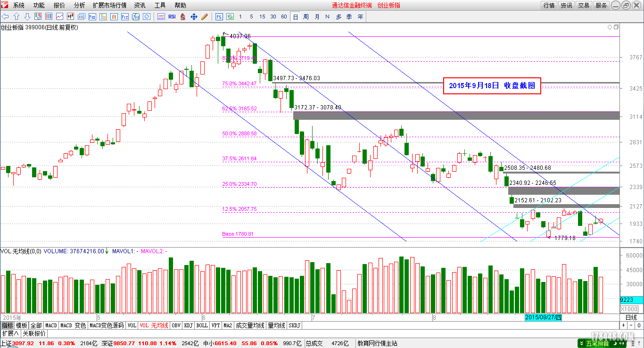The height and width of the screenshot is (348, 644).
Task: Open the 资讯 menu in menu bar
Action: [140, 5]
